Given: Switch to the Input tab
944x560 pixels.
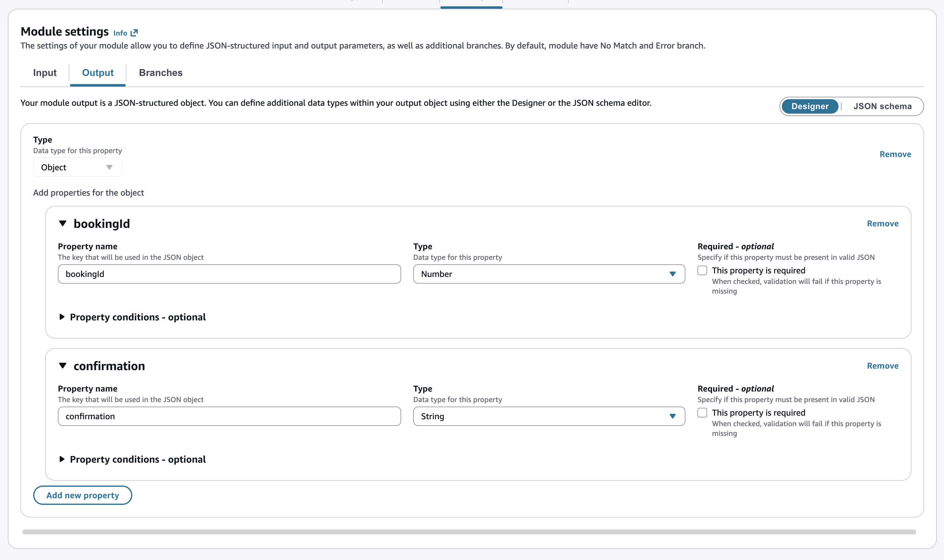Looking at the screenshot, I should pyautogui.click(x=45, y=72).
